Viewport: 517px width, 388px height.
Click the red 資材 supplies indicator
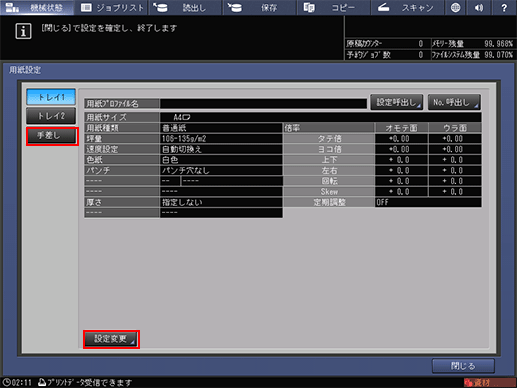[489, 382]
